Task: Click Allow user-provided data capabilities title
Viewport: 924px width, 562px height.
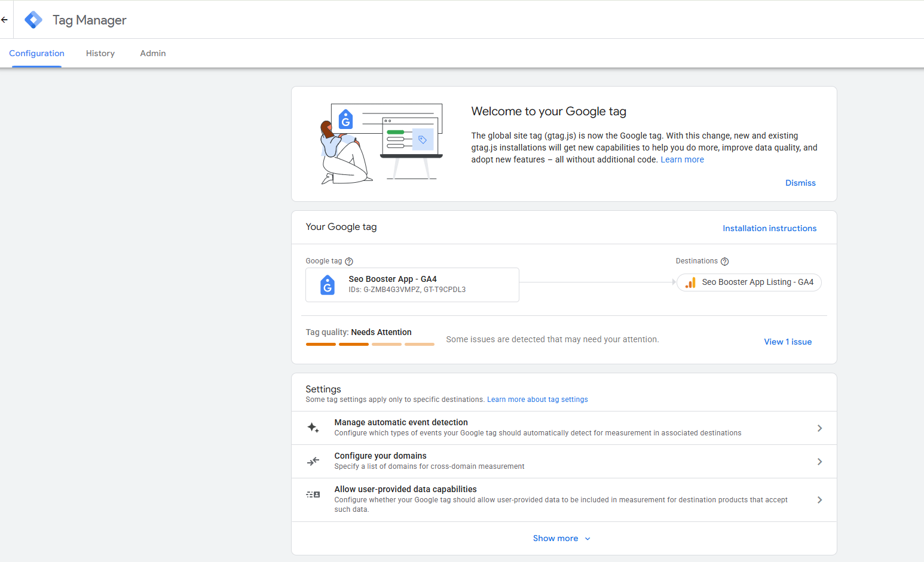Action: point(405,489)
